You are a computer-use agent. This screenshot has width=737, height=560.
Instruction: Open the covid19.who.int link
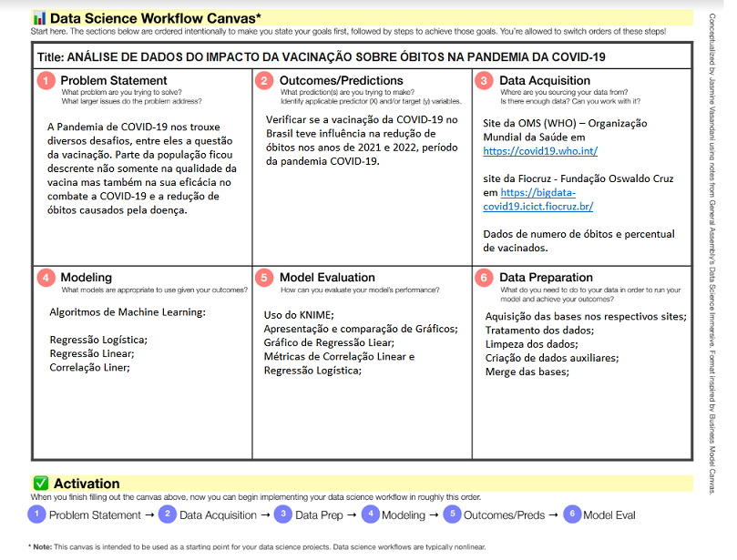point(540,151)
